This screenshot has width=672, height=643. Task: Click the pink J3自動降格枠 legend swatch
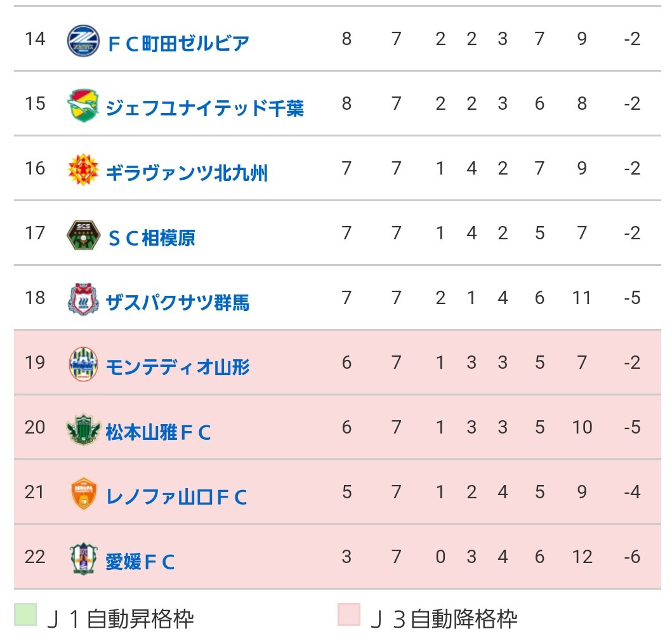349,615
